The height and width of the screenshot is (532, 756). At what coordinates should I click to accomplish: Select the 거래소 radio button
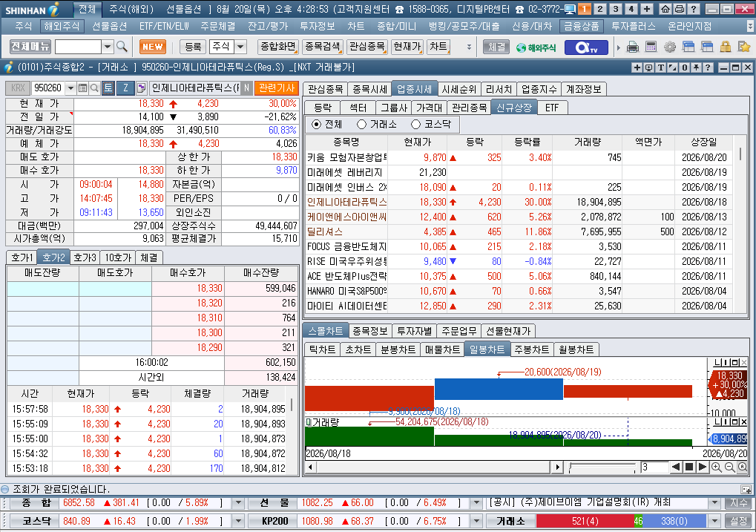[361, 125]
